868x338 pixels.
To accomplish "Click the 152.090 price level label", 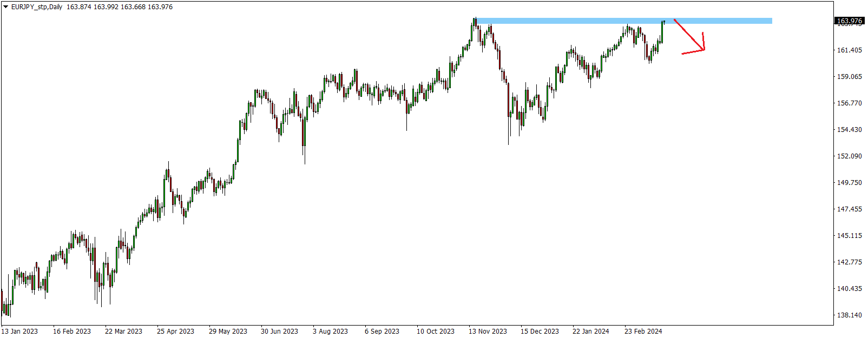I will tap(850, 156).
